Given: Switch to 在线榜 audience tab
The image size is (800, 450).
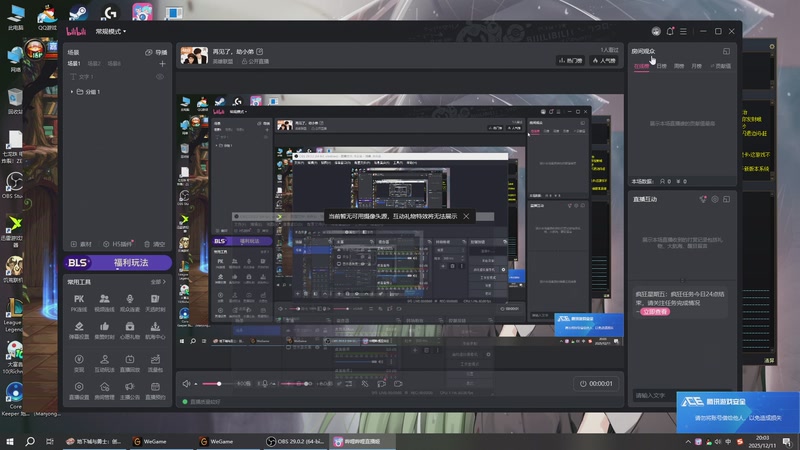Looking at the screenshot, I should pos(641,66).
